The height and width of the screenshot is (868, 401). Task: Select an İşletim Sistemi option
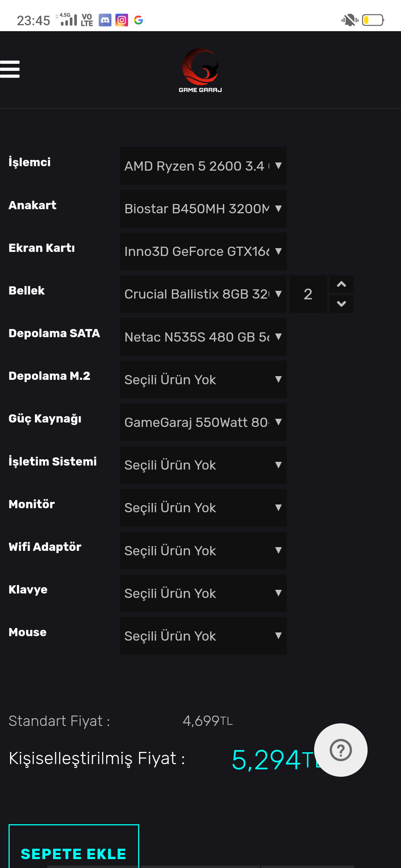pos(203,465)
